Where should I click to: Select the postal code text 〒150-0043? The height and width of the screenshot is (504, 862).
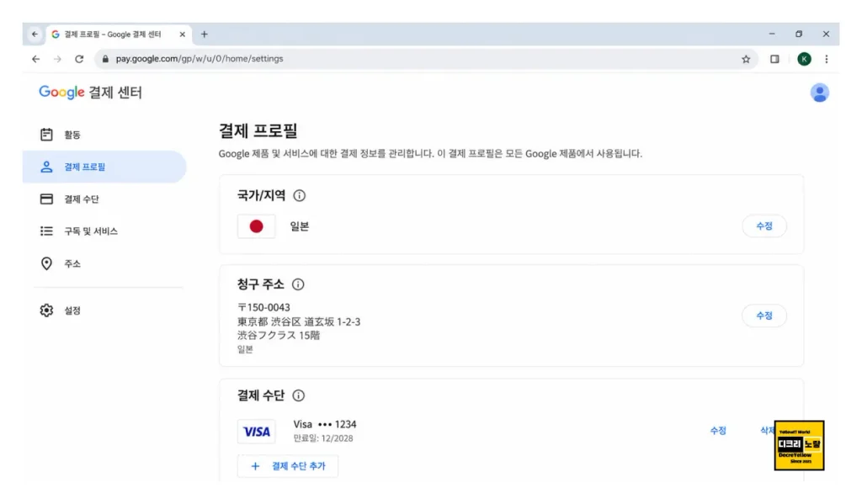click(x=263, y=307)
